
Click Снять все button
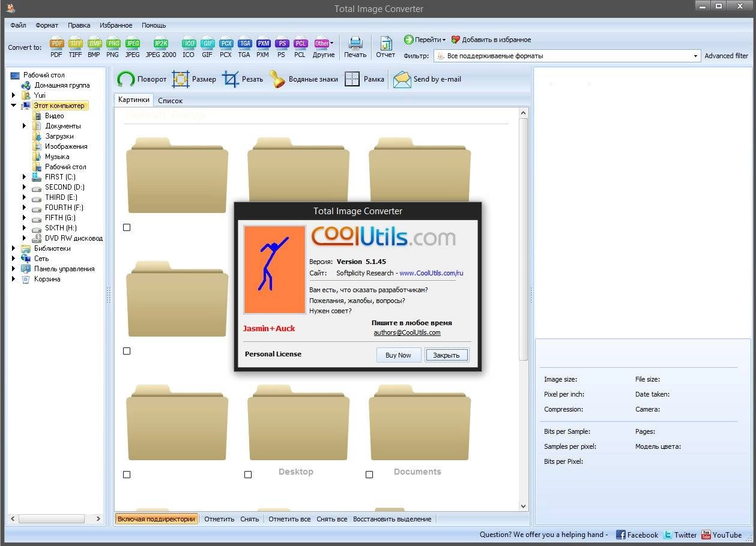click(x=332, y=519)
